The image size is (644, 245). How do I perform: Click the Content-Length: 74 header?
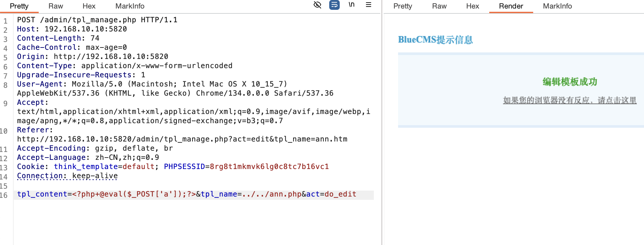click(x=58, y=38)
